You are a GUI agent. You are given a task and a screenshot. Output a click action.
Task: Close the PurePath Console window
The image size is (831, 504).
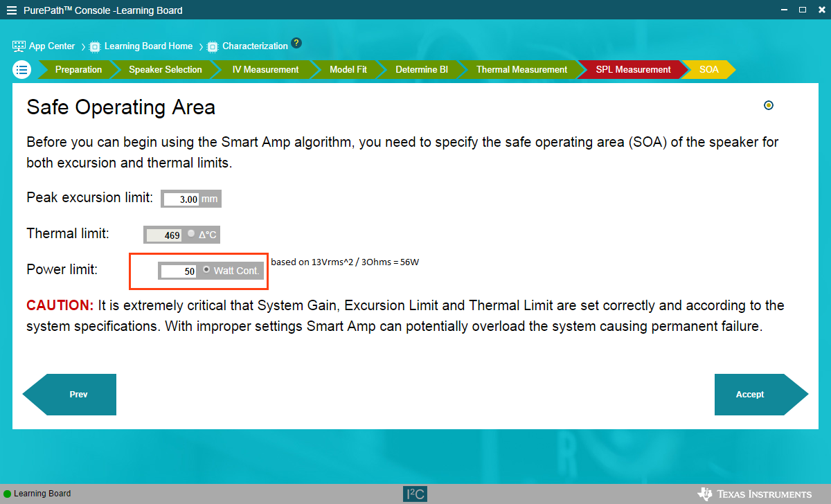pyautogui.click(x=821, y=10)
